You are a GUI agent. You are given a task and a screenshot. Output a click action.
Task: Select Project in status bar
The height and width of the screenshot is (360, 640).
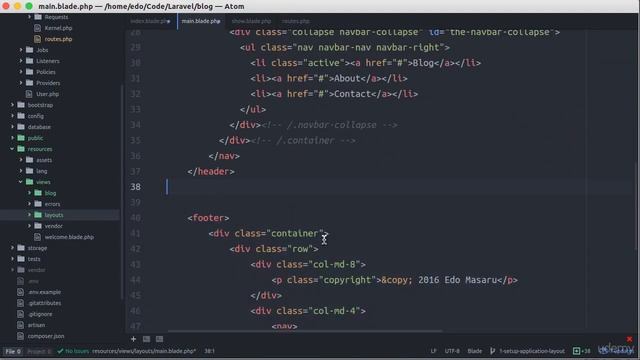pos(39,351)
